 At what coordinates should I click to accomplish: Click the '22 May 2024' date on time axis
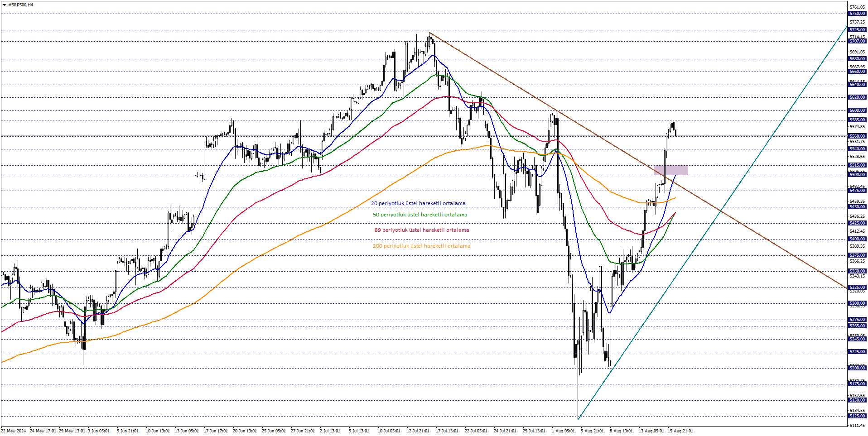pyautogui.click(x=14, y=431)
